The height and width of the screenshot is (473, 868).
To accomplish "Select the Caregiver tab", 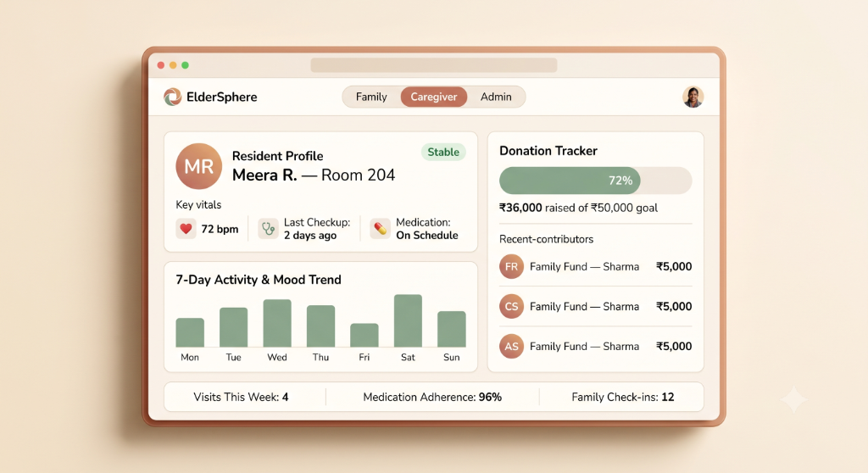I will [x=433, y=97].
